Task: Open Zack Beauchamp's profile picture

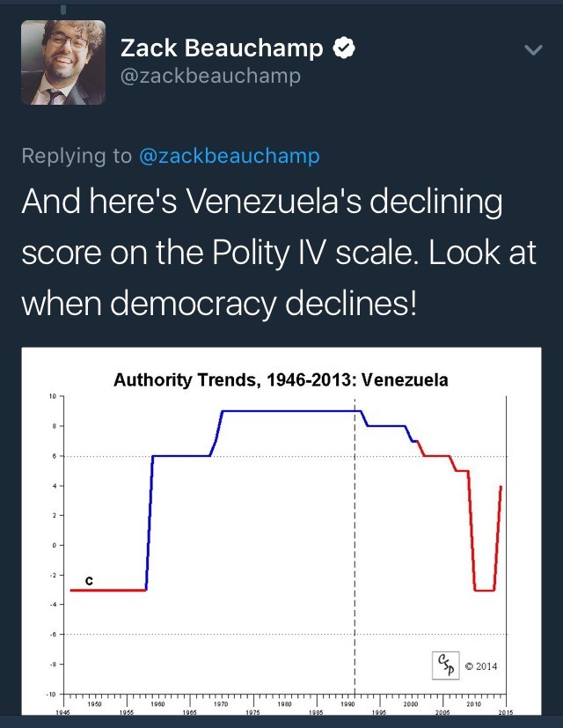Action: coord(62,62)
